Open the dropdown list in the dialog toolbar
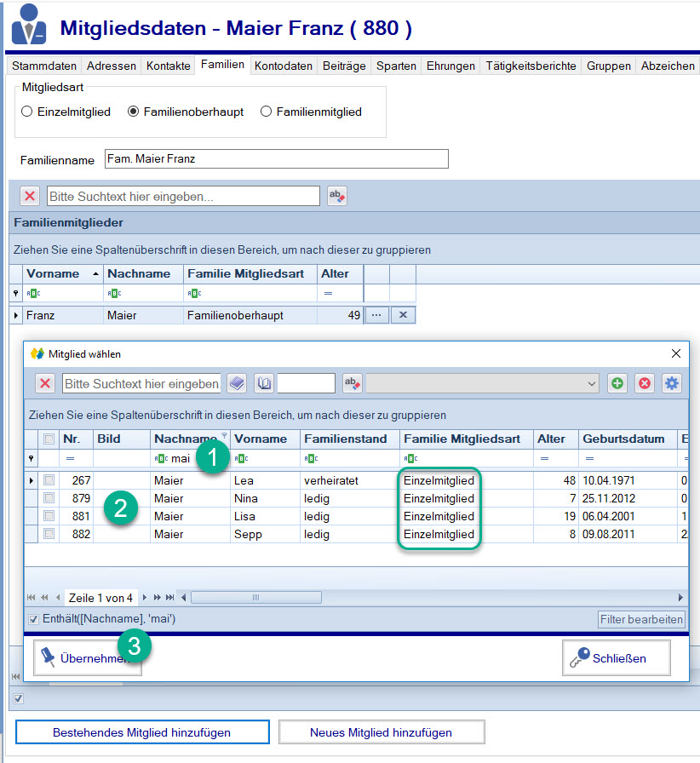Screen dimensions: 700x763 [x=592, y=383]
